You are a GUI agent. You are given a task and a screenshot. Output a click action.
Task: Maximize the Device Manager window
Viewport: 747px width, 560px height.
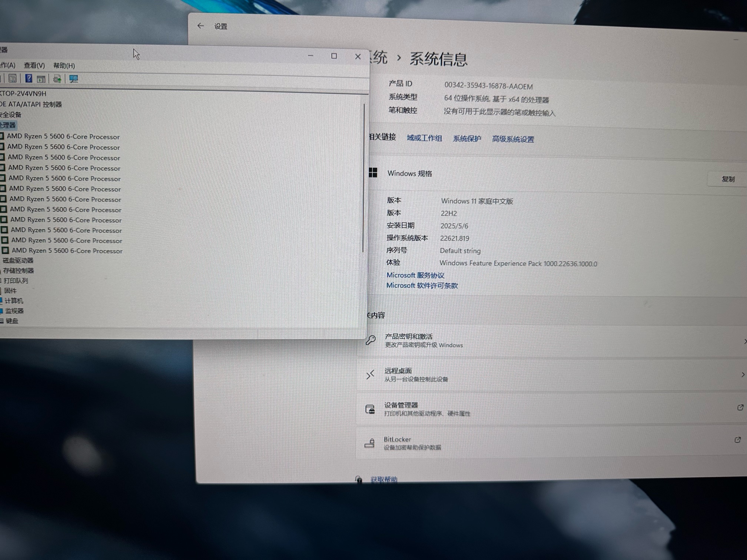(334, 56)
